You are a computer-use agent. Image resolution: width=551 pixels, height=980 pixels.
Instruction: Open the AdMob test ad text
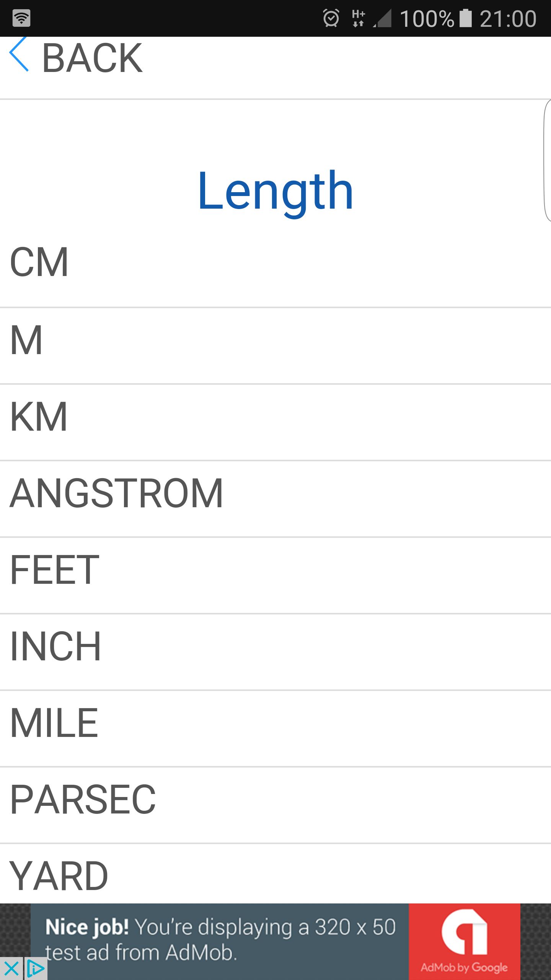coord(220,940)
